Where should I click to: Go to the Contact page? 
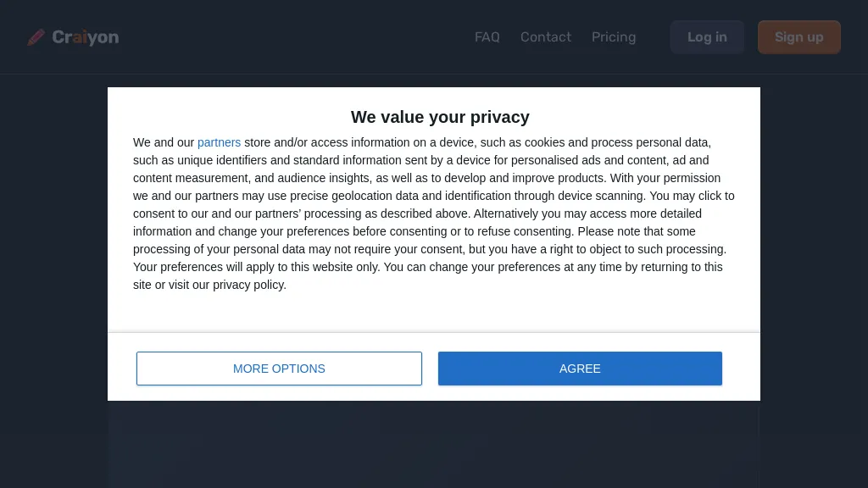[x=545, y=37]
